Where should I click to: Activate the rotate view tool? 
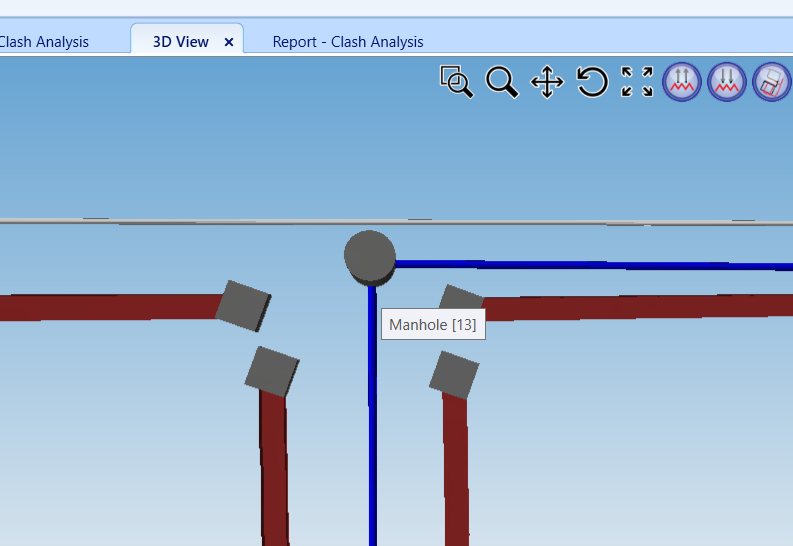pos(592,81)
